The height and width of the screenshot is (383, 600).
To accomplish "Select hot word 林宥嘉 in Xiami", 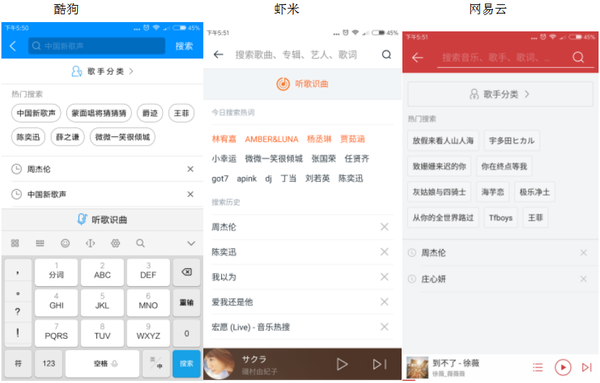I will click(x=224, y=139).
